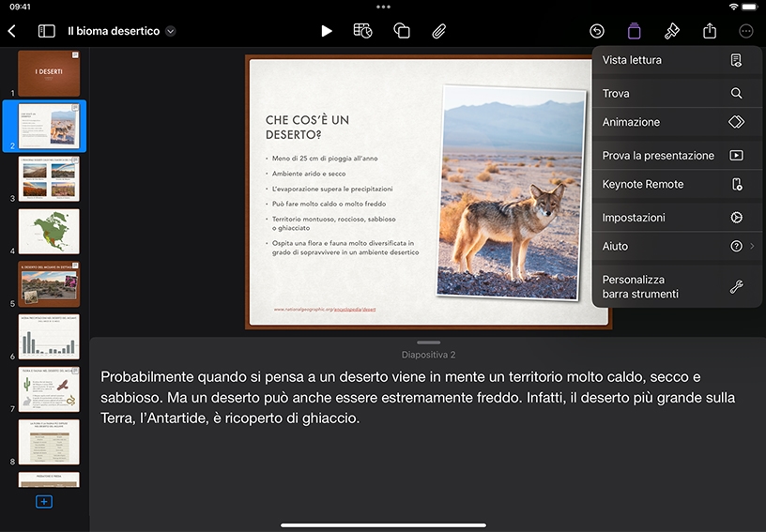Choose Personalizza barra strumenti

tap(677, 286)
